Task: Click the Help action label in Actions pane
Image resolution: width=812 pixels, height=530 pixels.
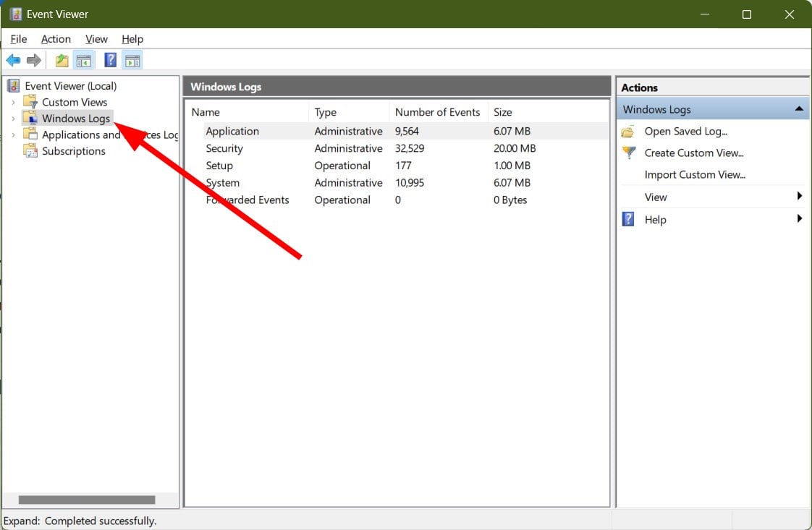Action: coord(655,220)
